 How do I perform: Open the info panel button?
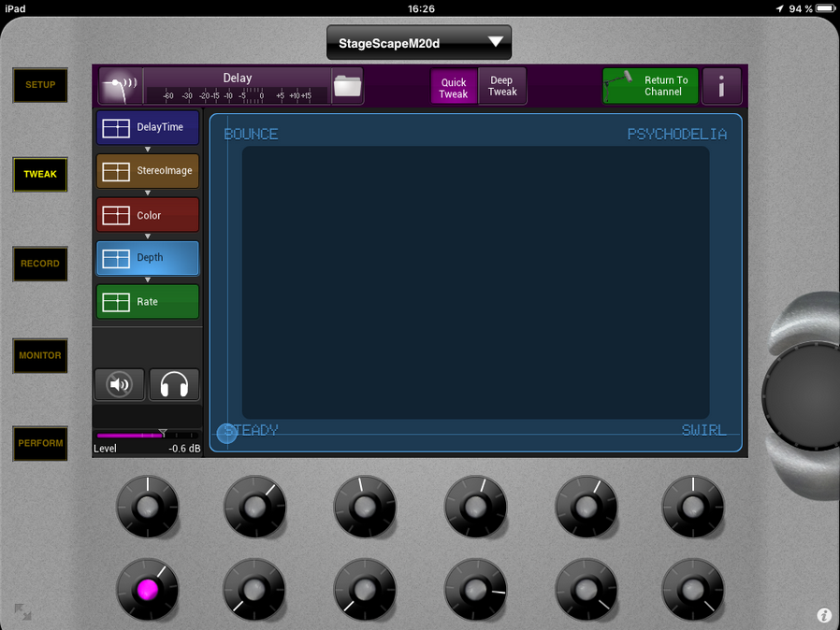tap(721, 87)
